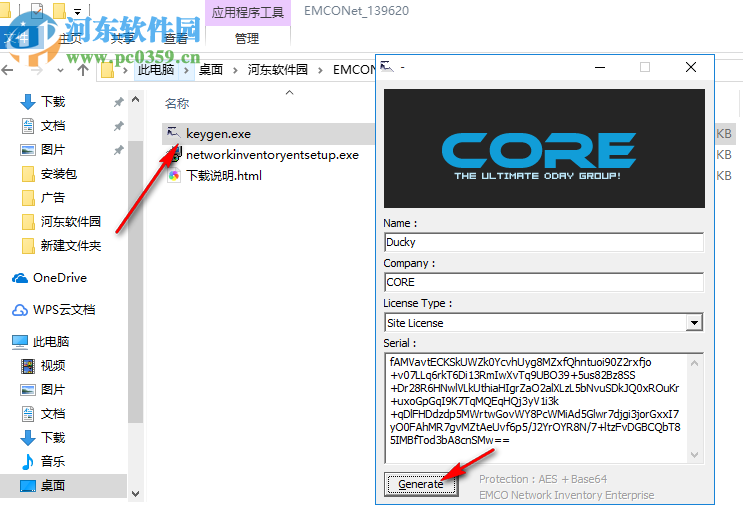Open 音乐 folder in sidebar
The height and width of the screenshot is (505, 743).
click(53, 461)
